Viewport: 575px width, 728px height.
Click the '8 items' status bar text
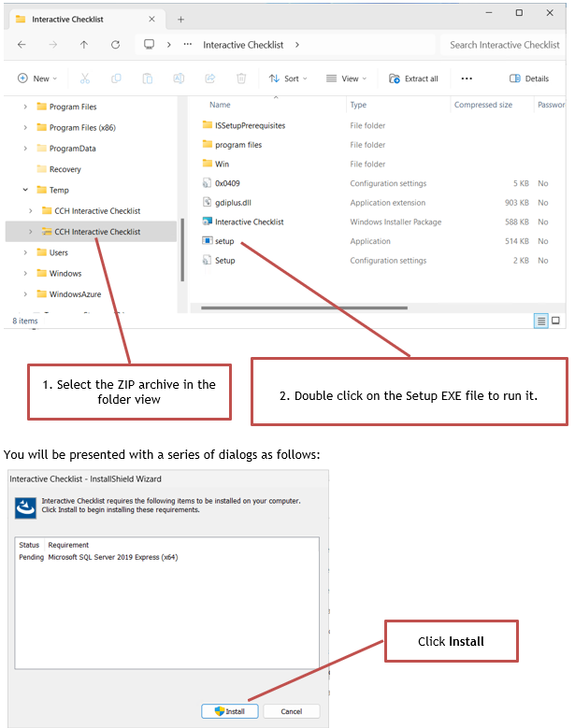pyautogui.click(x=25, y=321)
